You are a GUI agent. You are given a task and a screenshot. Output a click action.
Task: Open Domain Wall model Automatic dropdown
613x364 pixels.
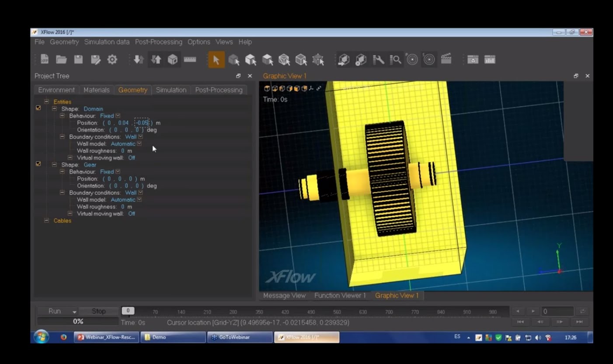(139, 144)
